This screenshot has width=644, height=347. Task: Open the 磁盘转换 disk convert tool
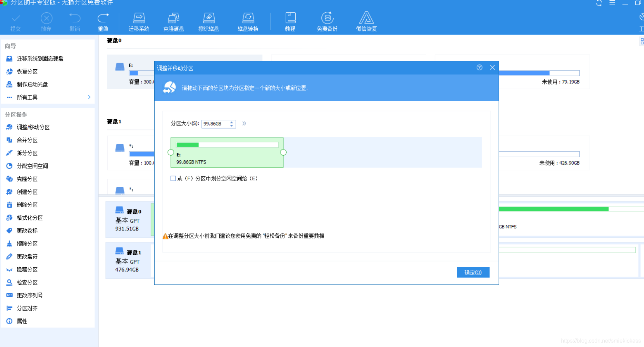[x=248, y=22]
